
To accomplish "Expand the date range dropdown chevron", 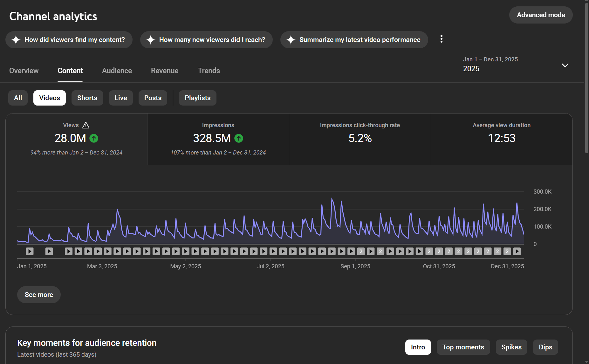I will click(565, 65).
